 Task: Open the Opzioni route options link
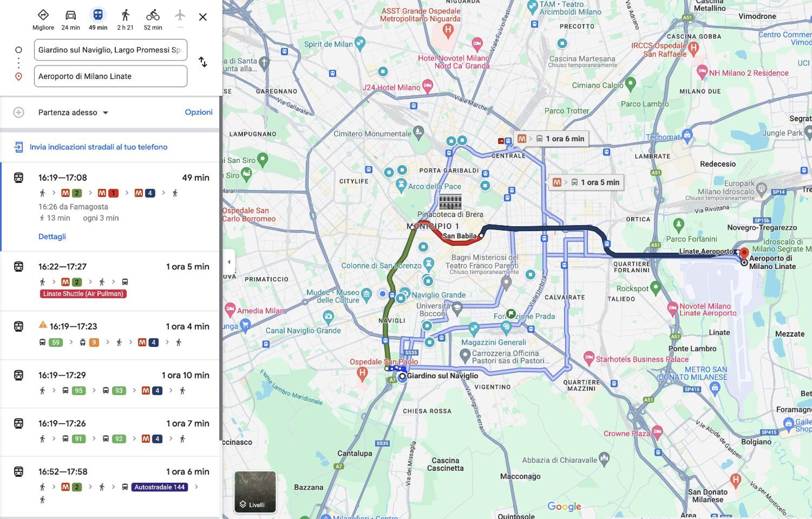click(199, 112)
